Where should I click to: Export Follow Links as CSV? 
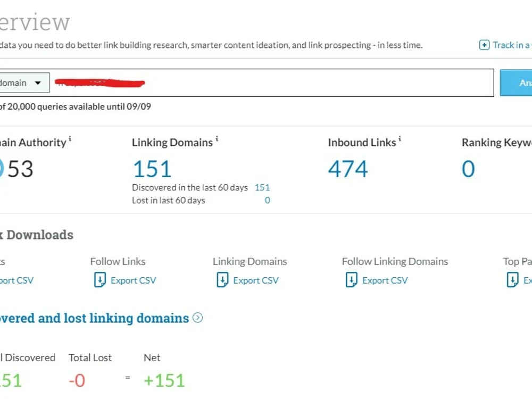[134, 280]
